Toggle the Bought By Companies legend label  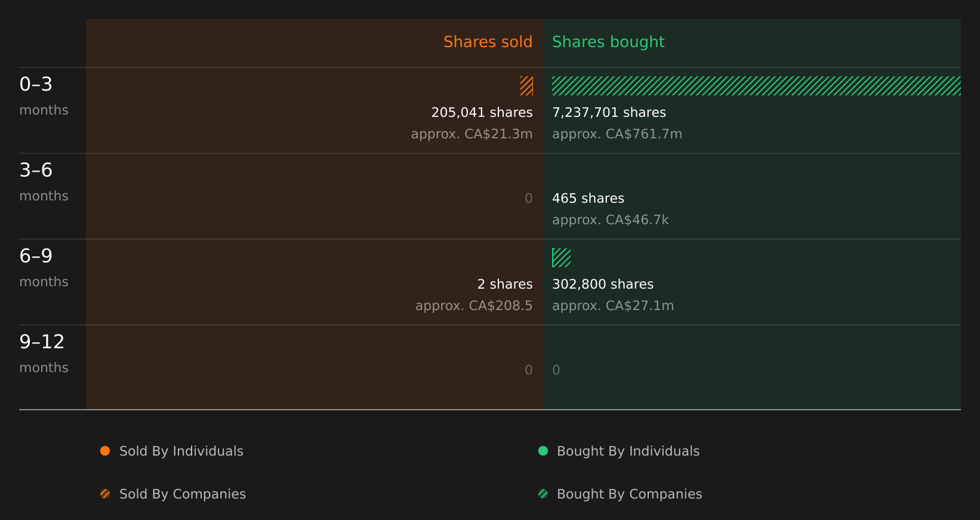(x=630, y=494)
